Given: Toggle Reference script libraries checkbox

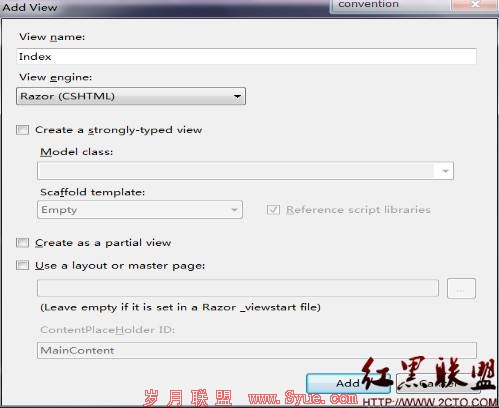Looking at the screenshot, I should tap(273, 210).
